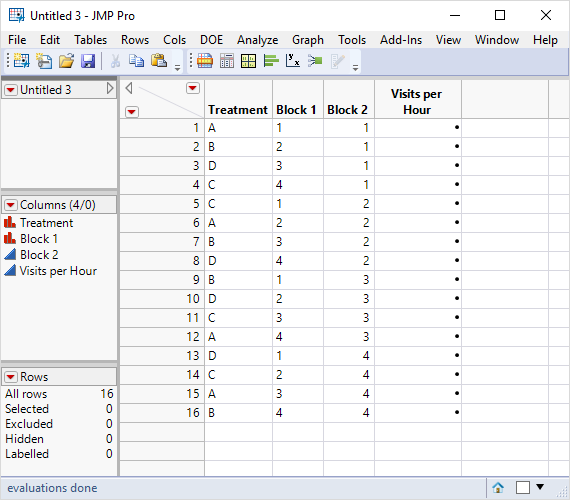Open the Rows menu
The height and width of the screenshot is (500, 570).
click(135, 40)
